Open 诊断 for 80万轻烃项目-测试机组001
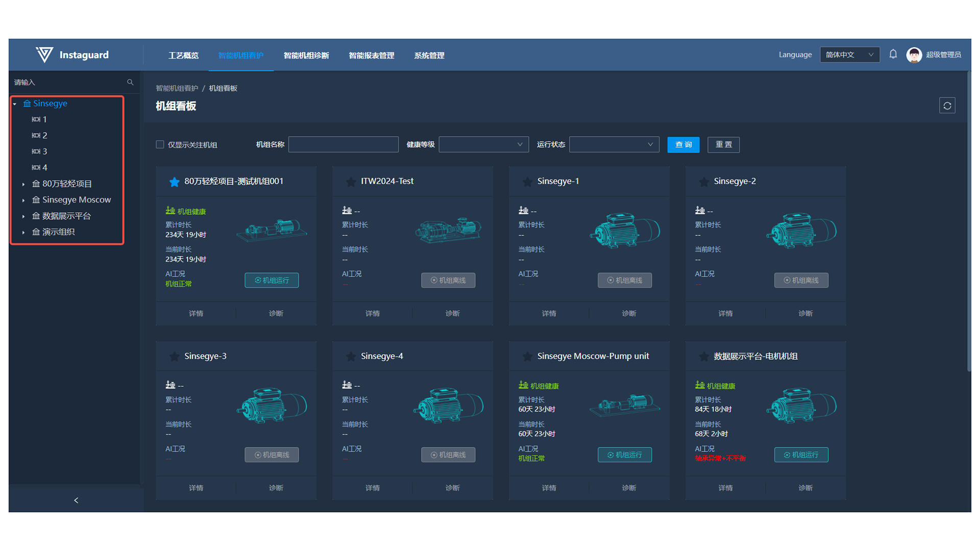980x551 pixels. [x=276, y=313]
